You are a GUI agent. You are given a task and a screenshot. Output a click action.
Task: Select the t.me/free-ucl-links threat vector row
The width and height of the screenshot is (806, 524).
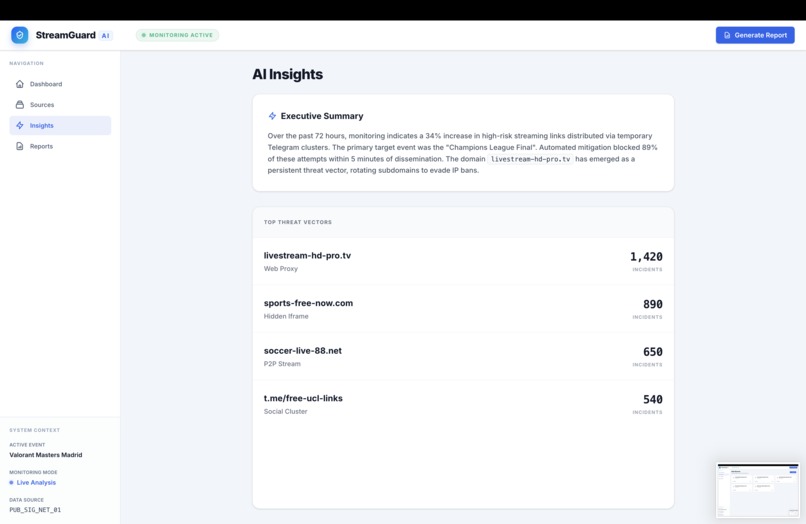463,404
